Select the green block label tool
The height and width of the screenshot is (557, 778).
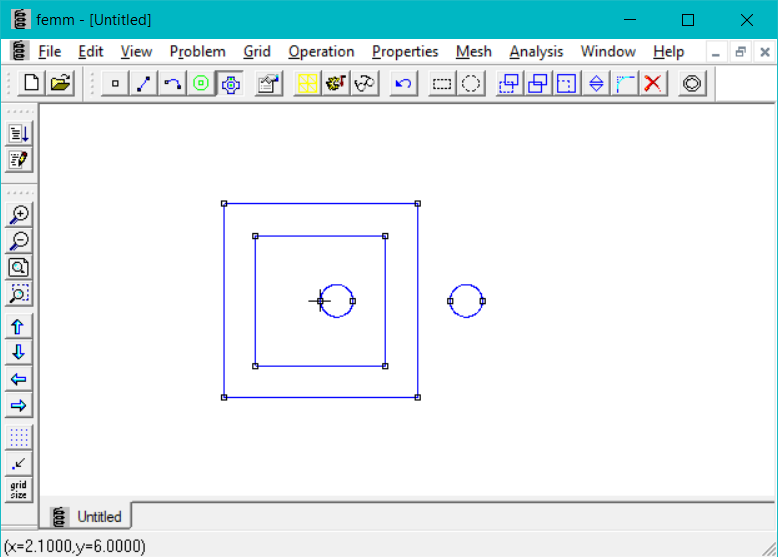coord(201,84)
